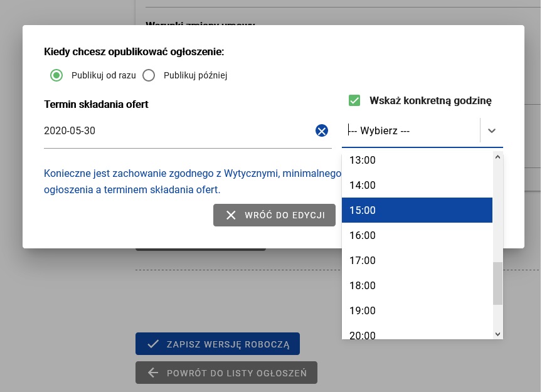Select the 'Publikuj później' radio option
The image size is (542, 392).
point(149,75)
